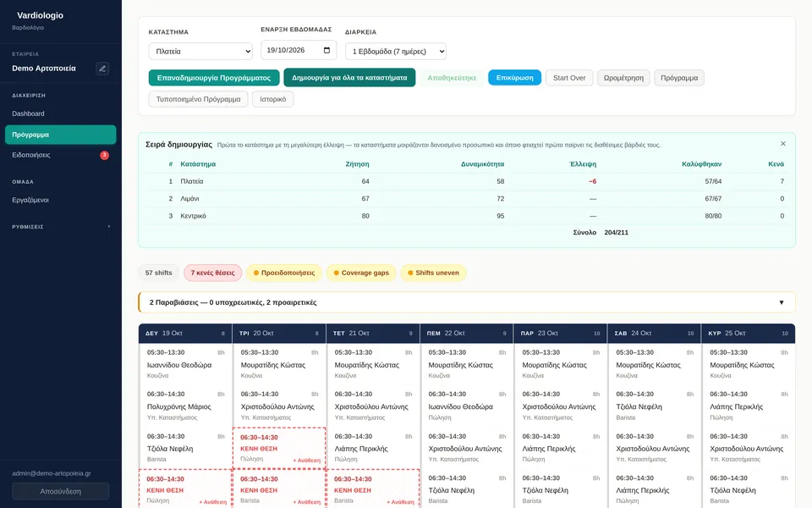The image size is (812, 508).
Task: Select the Κεντρικό row in the table
Action: [467, 216]
